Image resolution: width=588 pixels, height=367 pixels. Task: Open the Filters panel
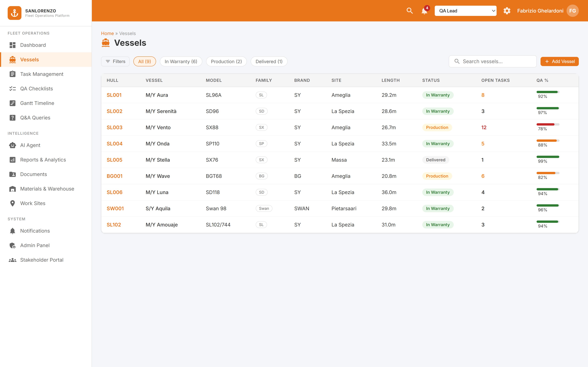click(x=115, y=61)
